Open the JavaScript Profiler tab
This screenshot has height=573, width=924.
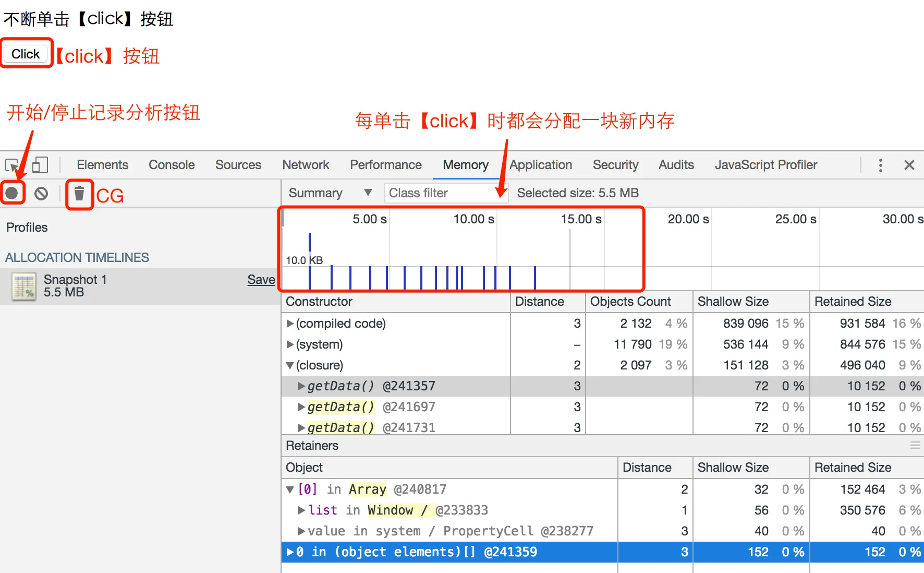pyautogui.click(x=765, y=165)
